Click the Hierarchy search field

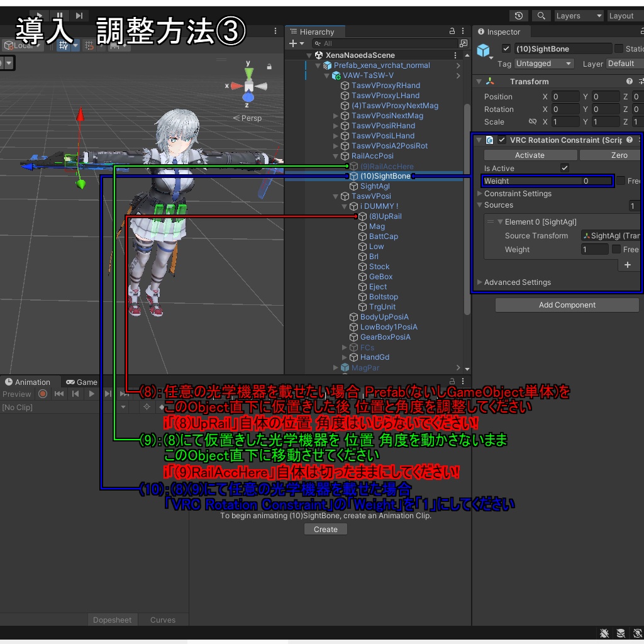385,43
